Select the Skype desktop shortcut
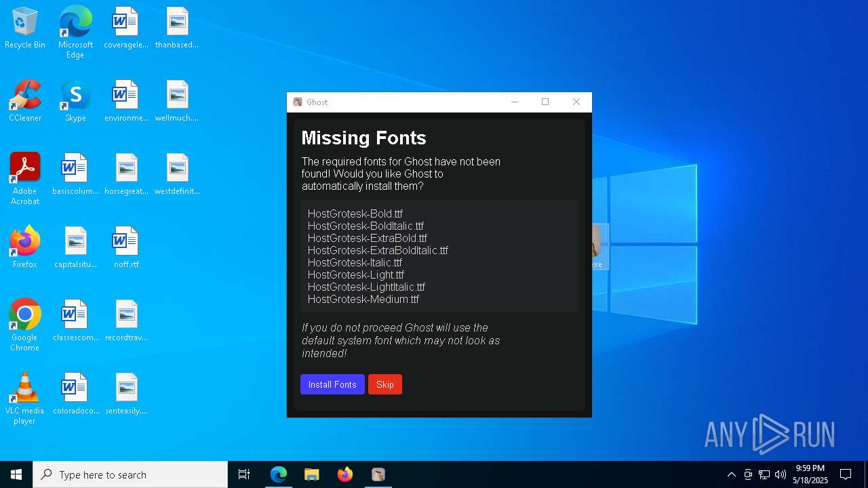Screen dimensions: 868x488 click(75, 102)
